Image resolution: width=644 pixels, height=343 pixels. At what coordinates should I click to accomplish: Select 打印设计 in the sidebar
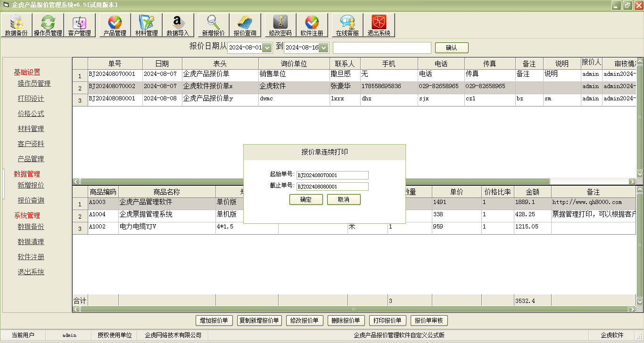coord(31,98)
